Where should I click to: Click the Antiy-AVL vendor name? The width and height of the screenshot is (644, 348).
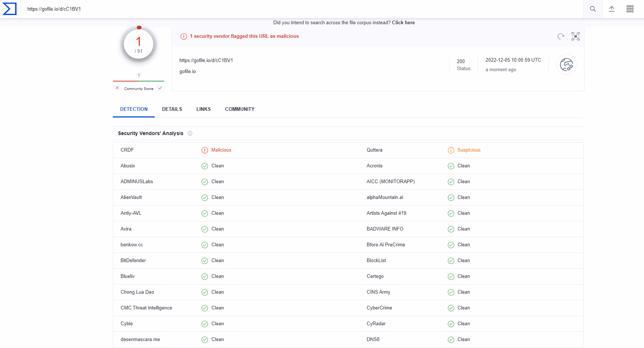click(x=131, y=213)
